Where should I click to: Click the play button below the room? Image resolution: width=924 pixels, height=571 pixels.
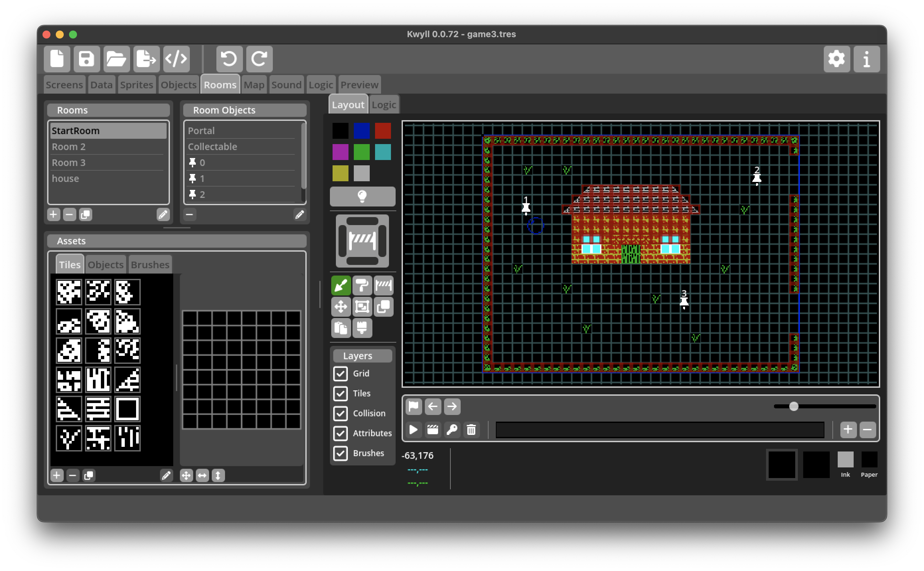click(x=413, y=429)
